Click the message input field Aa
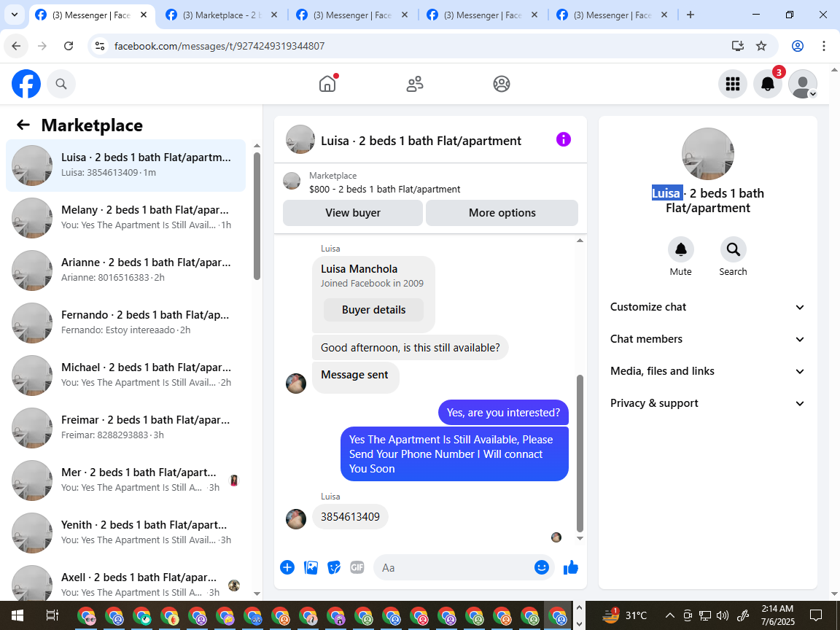840x630 pixels. point(455,568)
